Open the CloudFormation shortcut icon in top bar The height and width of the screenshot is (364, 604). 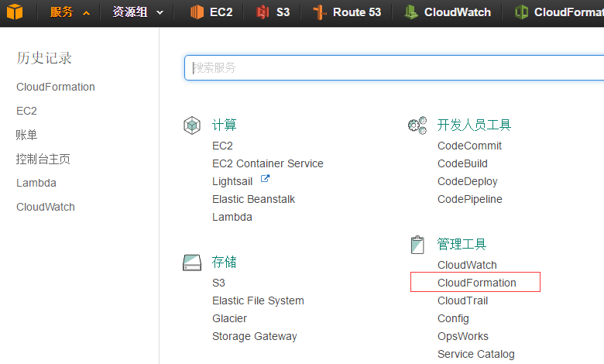[522, 12]
